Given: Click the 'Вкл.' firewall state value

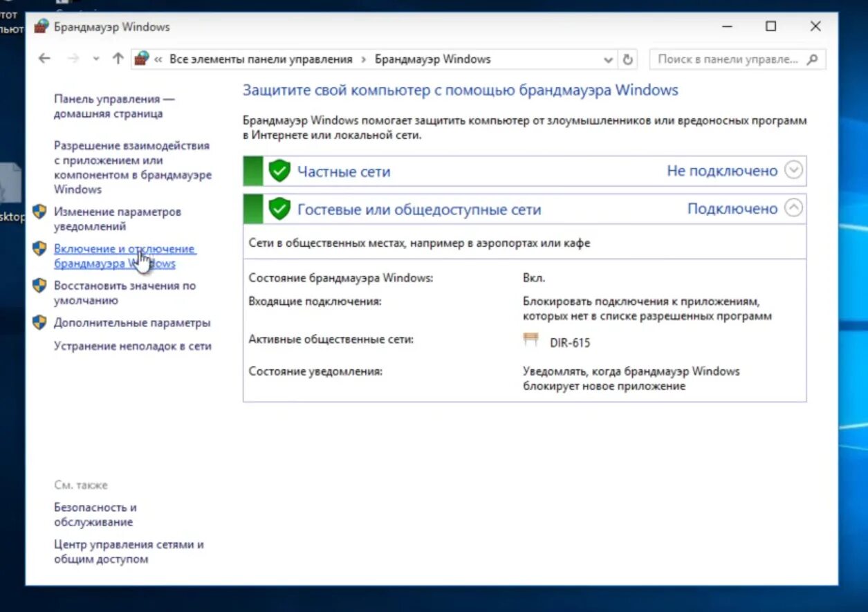Looking at the screenshot, I should coord(534,279).
